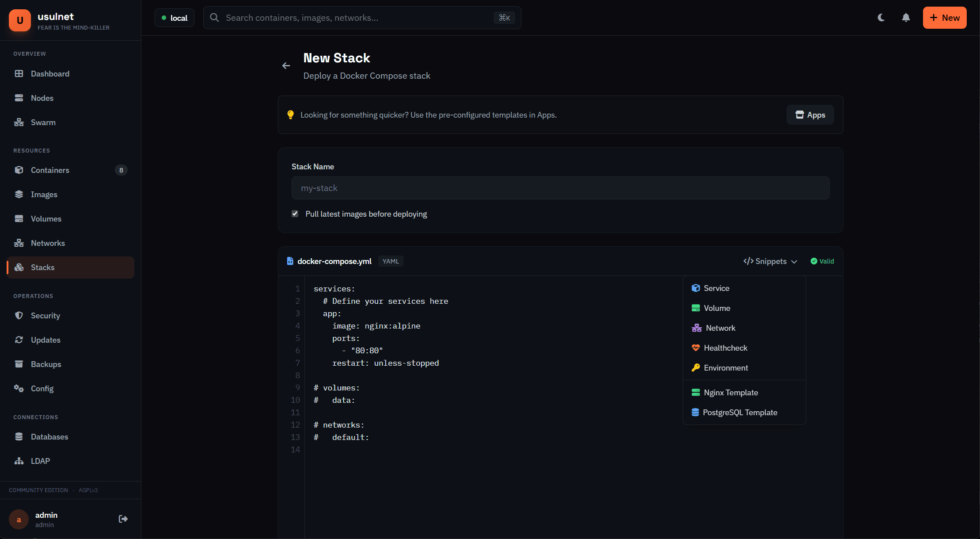Select the Stacks sidebar icon

click(19, 267)
